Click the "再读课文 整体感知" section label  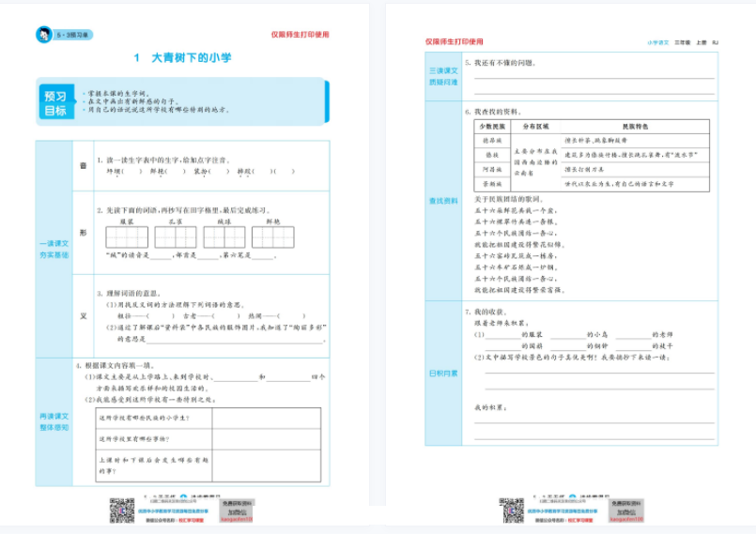pyautogui.click(x=54, y=421)
